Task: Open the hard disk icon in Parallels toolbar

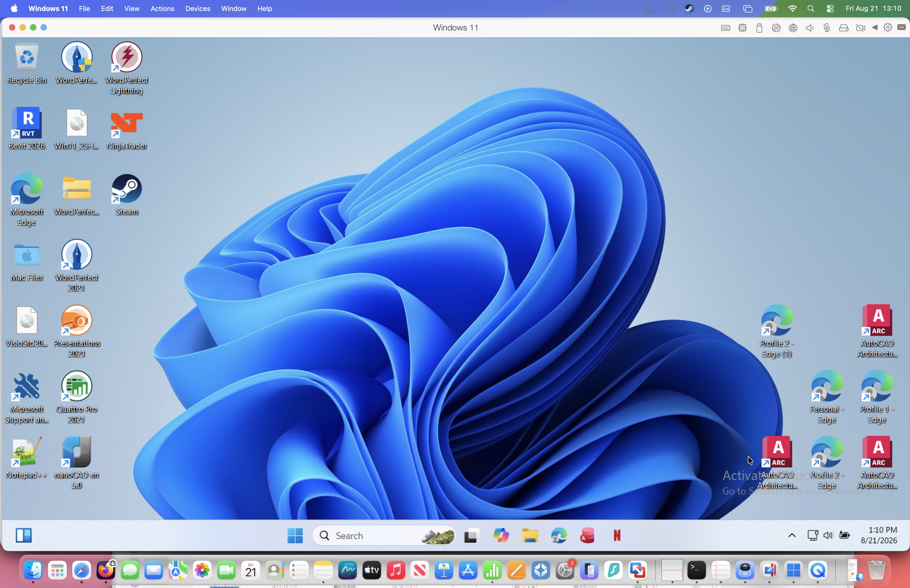Action: click(844, 27)
